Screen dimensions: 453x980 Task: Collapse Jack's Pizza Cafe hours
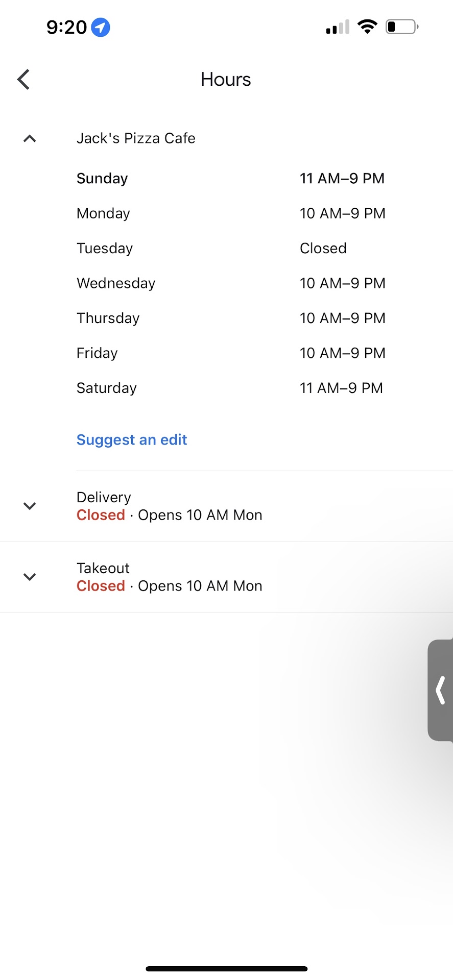pyautogui.click(x=30, y=138)
